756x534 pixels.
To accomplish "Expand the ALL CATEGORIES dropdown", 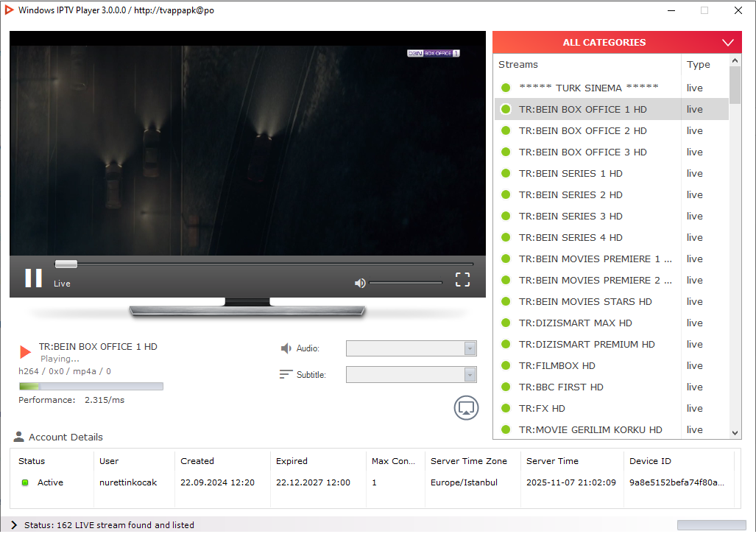I will (x=728, y=43).
